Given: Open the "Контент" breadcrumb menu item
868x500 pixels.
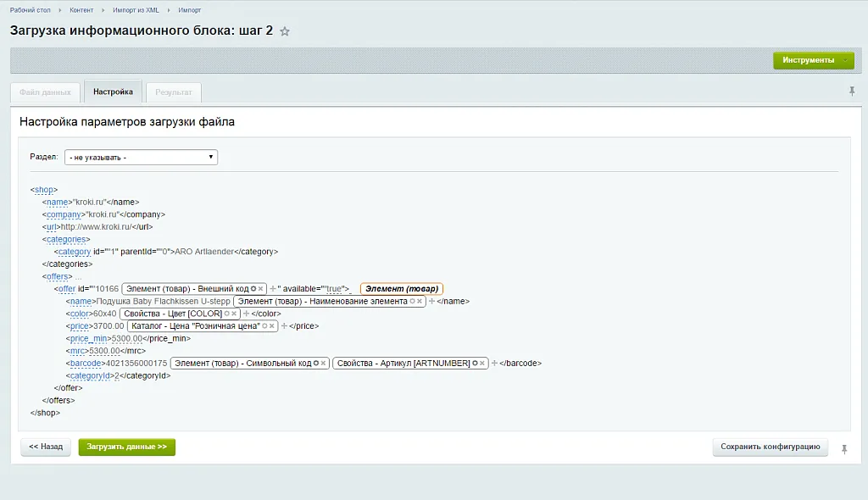Looking at the screenshot, I should [79, 10].
